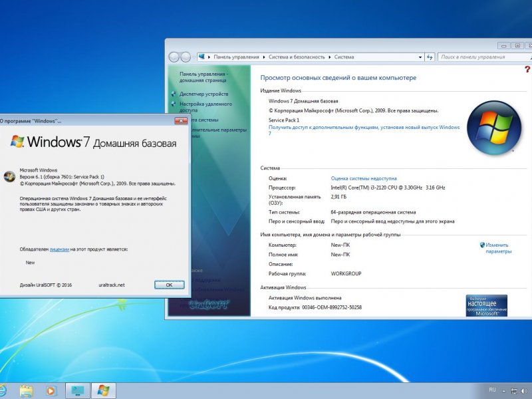Viewport: 532px width, 399px height.
Task: Click the control panel search field
Action: point(484,57)
